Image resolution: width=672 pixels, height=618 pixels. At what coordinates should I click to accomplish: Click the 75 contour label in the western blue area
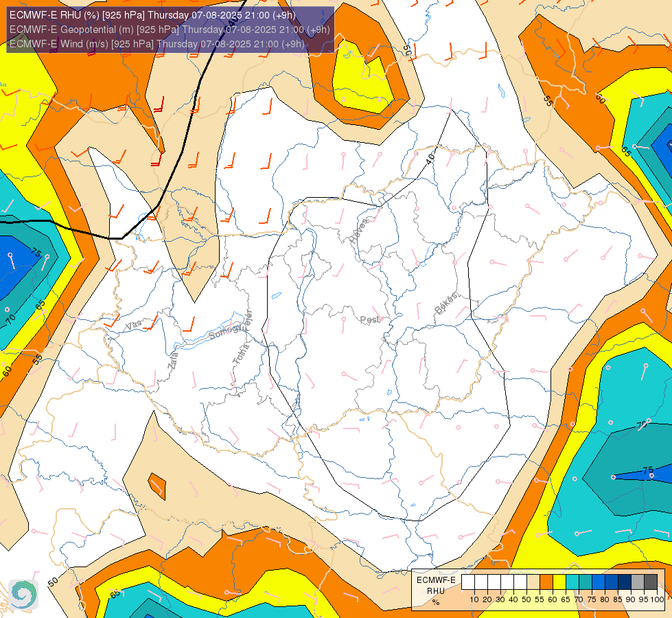(x=36, y=253)
